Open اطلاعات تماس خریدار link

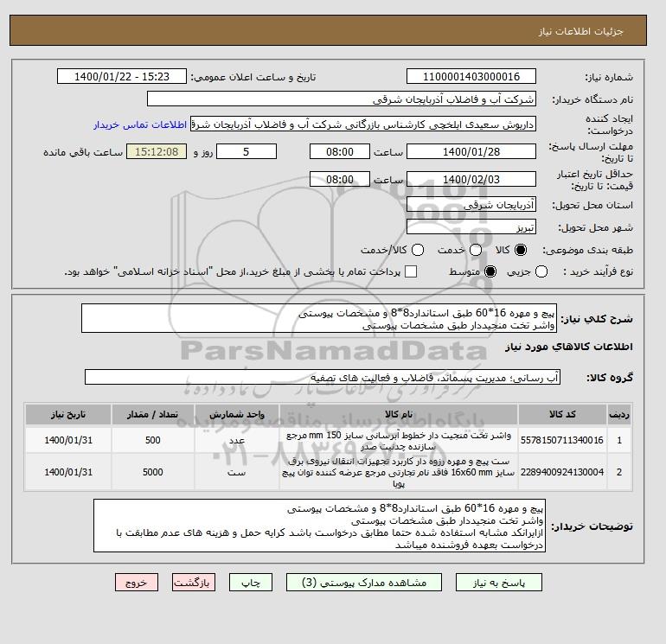tap(140, 124)
